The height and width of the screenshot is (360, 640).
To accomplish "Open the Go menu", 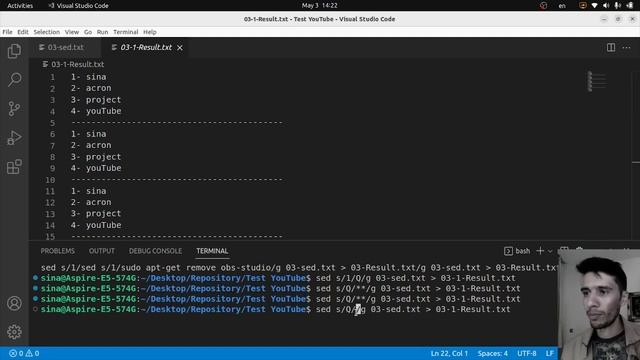I will point(88,32).
